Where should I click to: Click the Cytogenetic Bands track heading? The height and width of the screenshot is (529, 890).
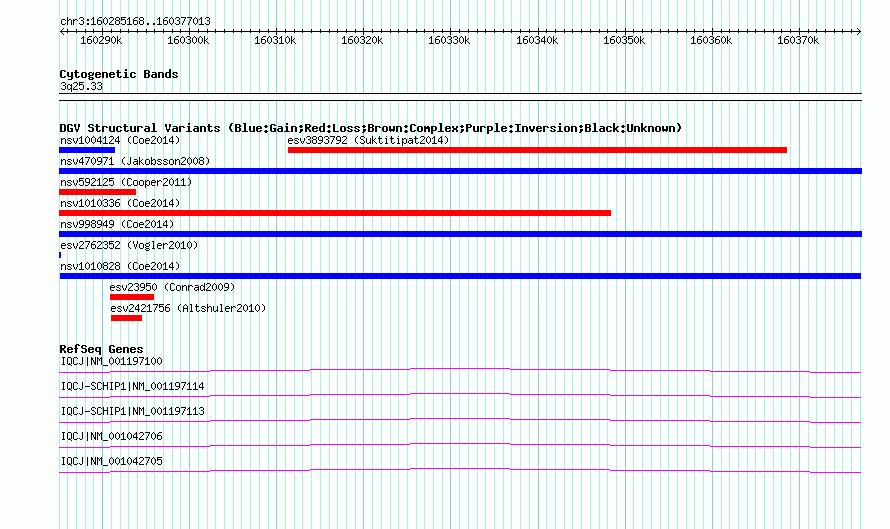(x=119, y=74)
